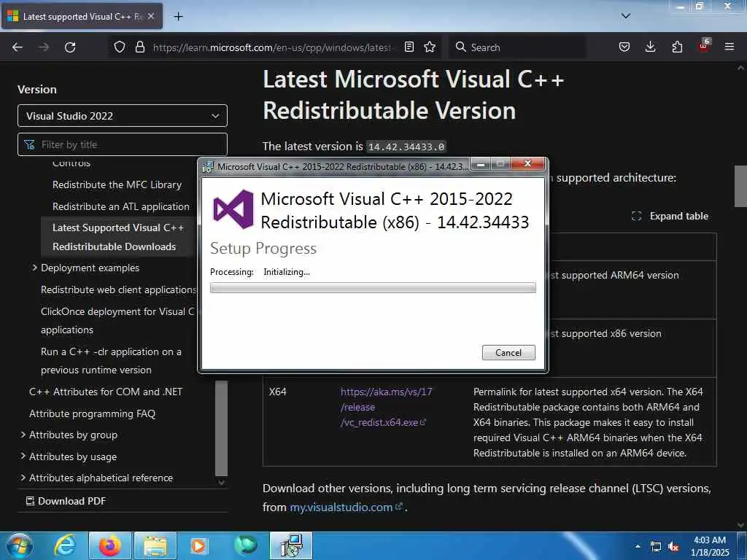Open the Firefox hamburger application menu
The image size is (747, 560).
click(729, 47)
